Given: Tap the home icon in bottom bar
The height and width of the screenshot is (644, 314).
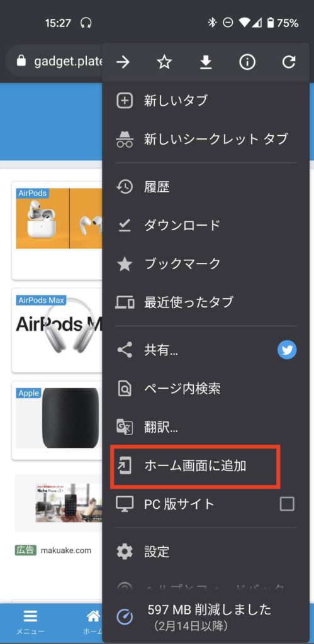Looking at the screenshot, I should click(x=93, y=616).
